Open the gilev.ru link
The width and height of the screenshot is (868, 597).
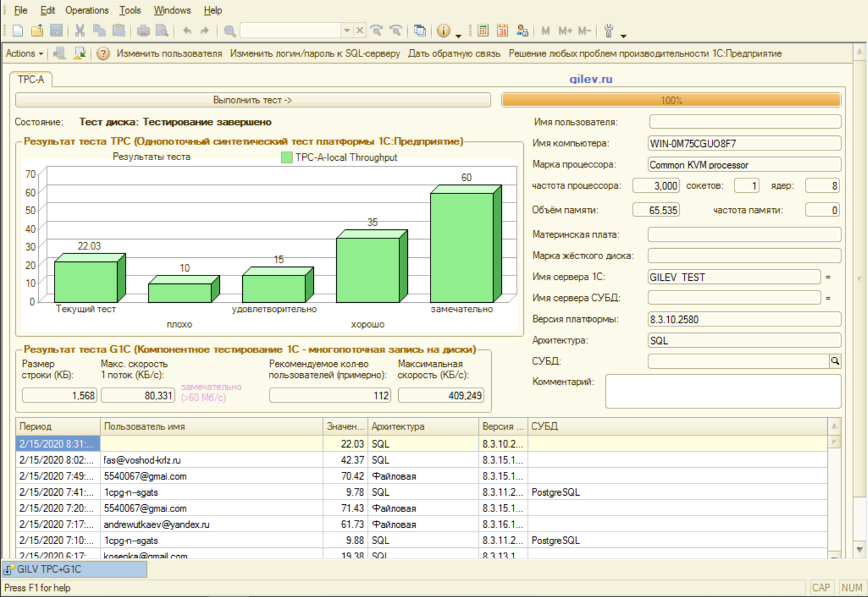pyautogui.click(x=591, y=79)
